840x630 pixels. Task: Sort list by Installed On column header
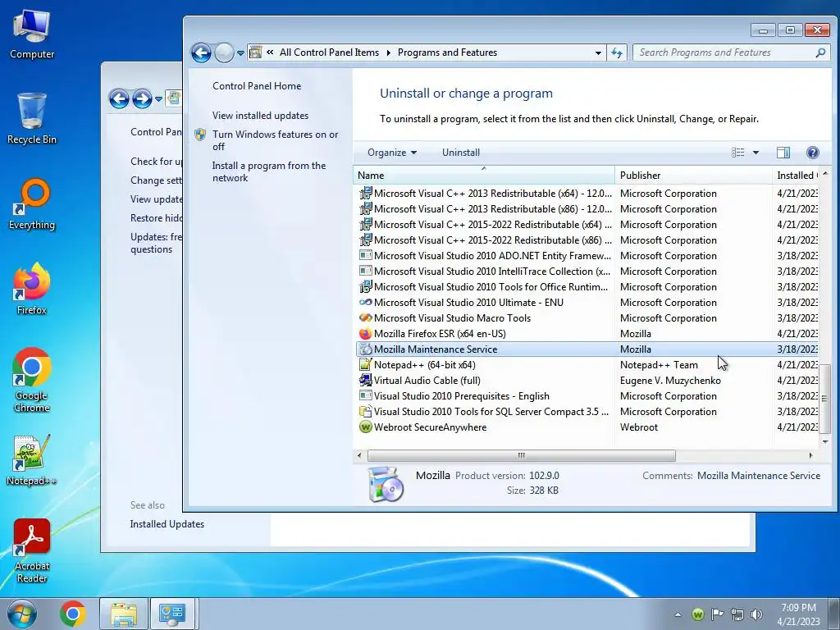click(796, 176)
